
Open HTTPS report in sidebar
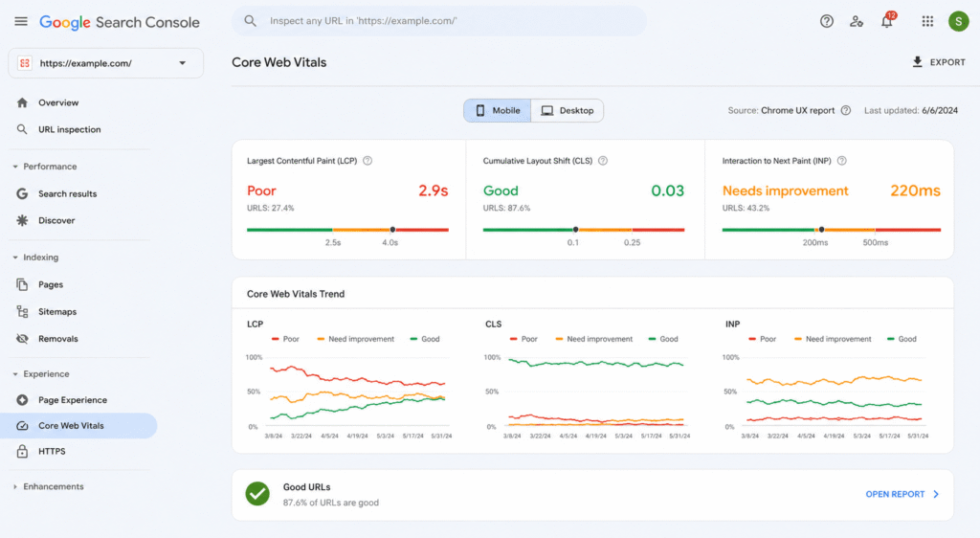coord(52,451)
